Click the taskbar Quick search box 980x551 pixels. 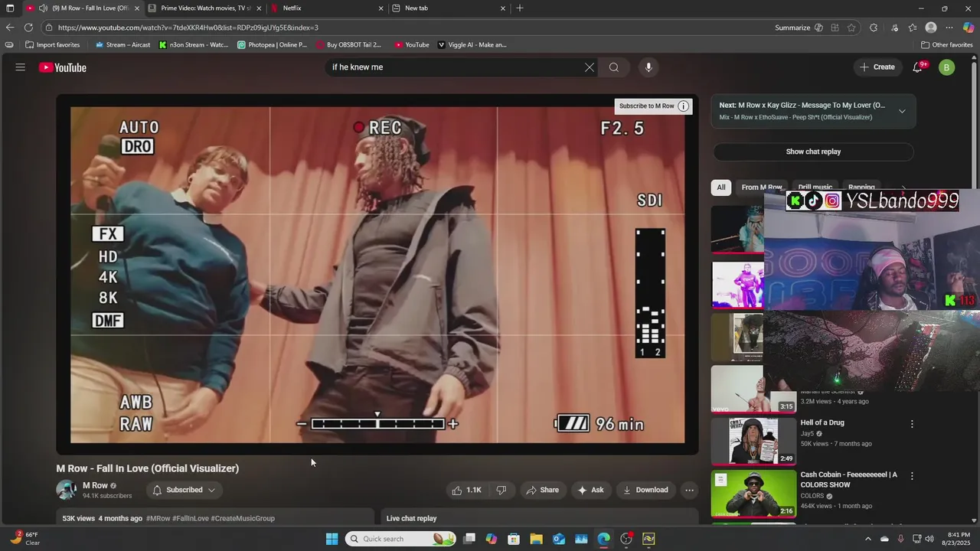(x=400, y=539)
